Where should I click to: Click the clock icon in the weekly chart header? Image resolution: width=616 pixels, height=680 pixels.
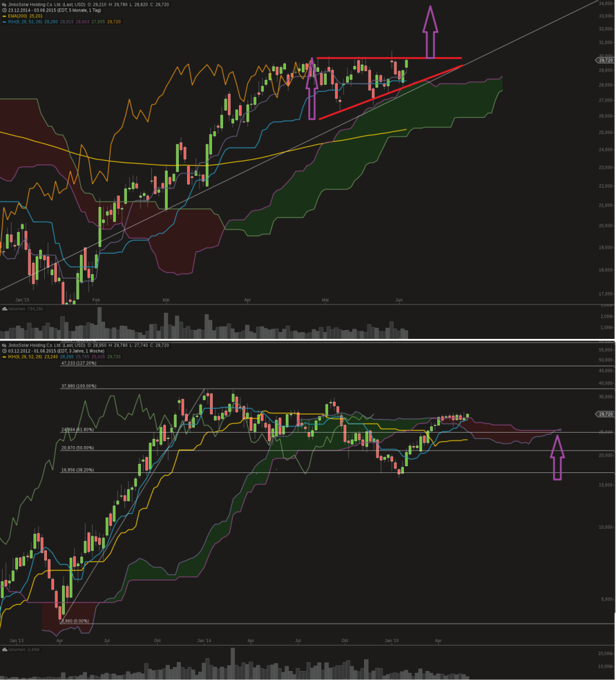point(4,351)
